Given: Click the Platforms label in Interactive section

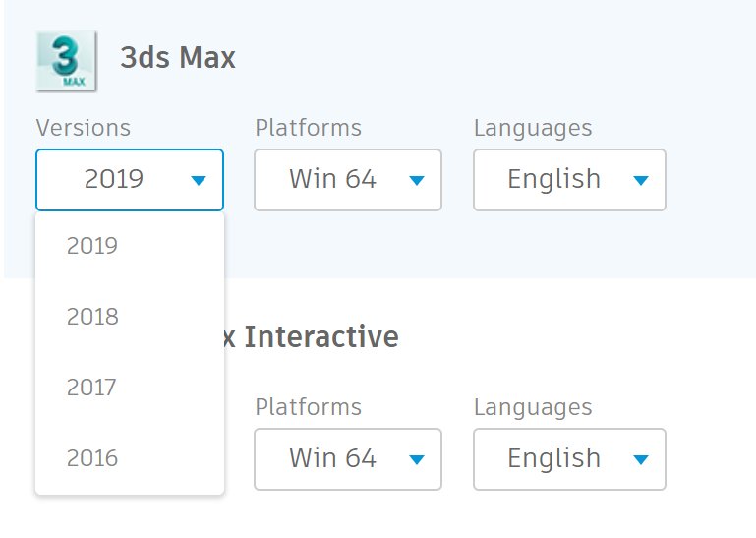Looking at the screenshot, I should (x=308, y=407).
